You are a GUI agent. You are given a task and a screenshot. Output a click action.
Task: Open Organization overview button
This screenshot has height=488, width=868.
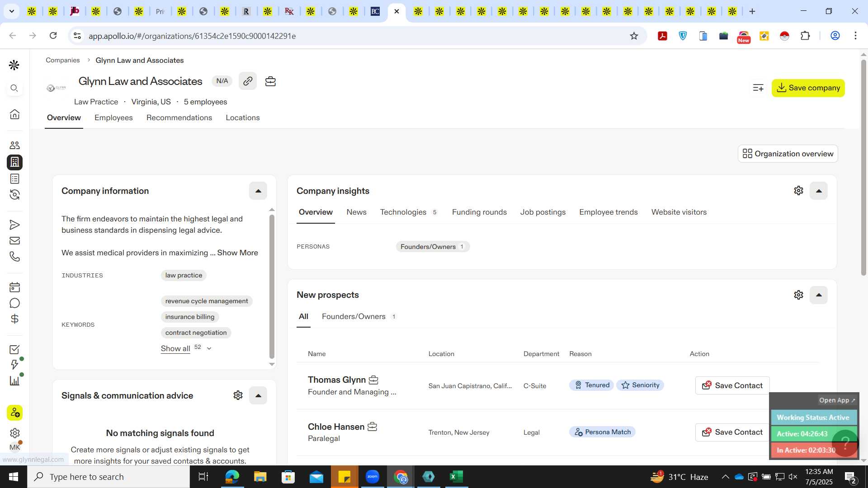[x=788, y=154]
